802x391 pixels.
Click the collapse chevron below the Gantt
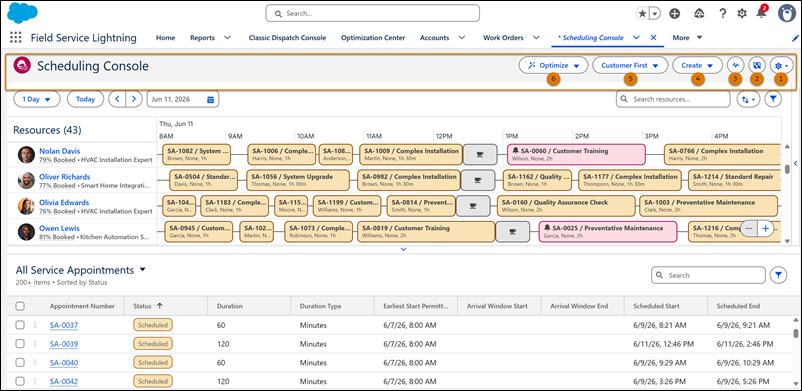(x=404, y=249)
